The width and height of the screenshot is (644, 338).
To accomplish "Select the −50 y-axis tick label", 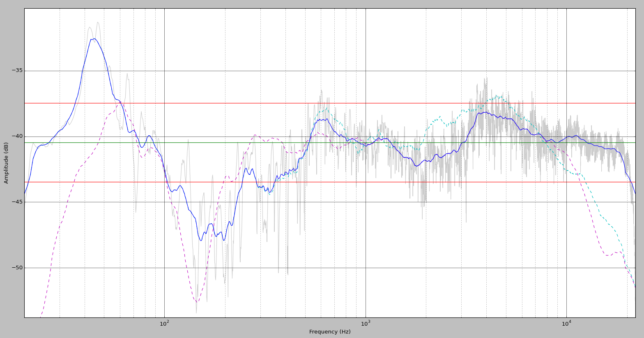I will click(17, 268).
